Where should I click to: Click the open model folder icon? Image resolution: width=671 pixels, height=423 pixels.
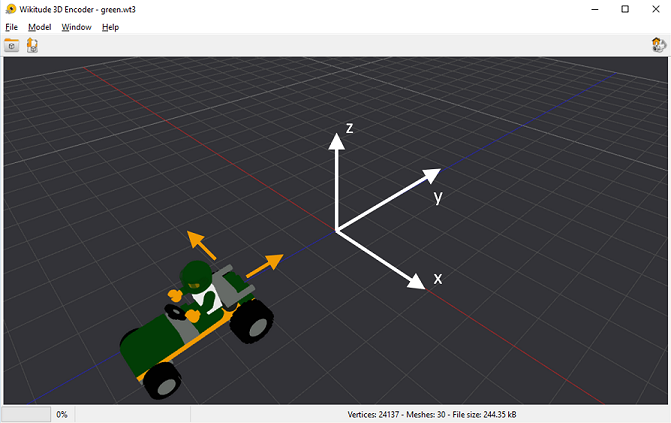pyautogui.click(x=12, y=45)
